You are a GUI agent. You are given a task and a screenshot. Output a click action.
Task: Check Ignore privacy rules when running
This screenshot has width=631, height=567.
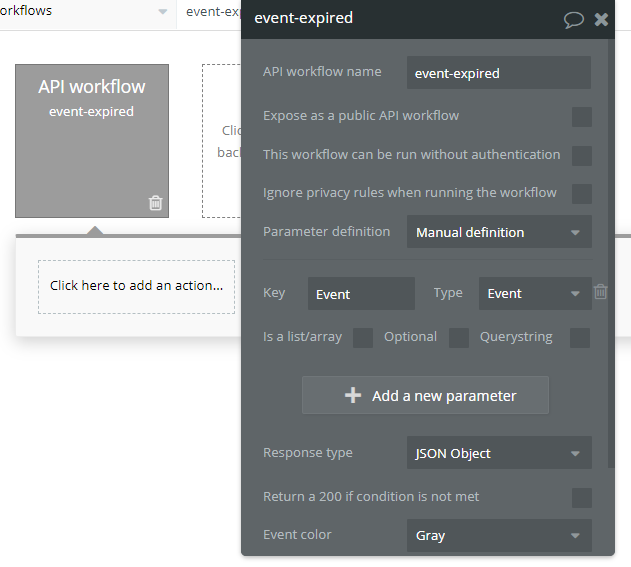tap(581, 193)
